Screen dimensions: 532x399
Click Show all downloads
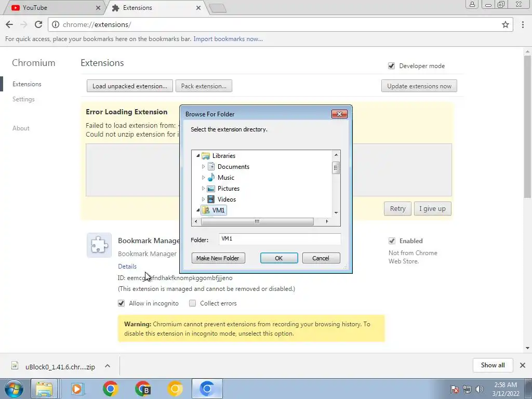tap(493, 365)
